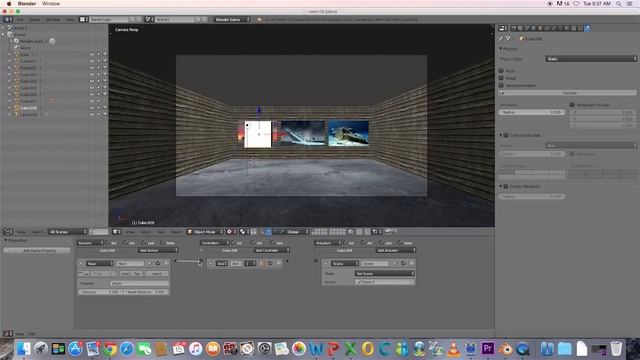Open the actuator Mode Set Scene dropdown
640x360 pixels.
[x=384, y=273]
